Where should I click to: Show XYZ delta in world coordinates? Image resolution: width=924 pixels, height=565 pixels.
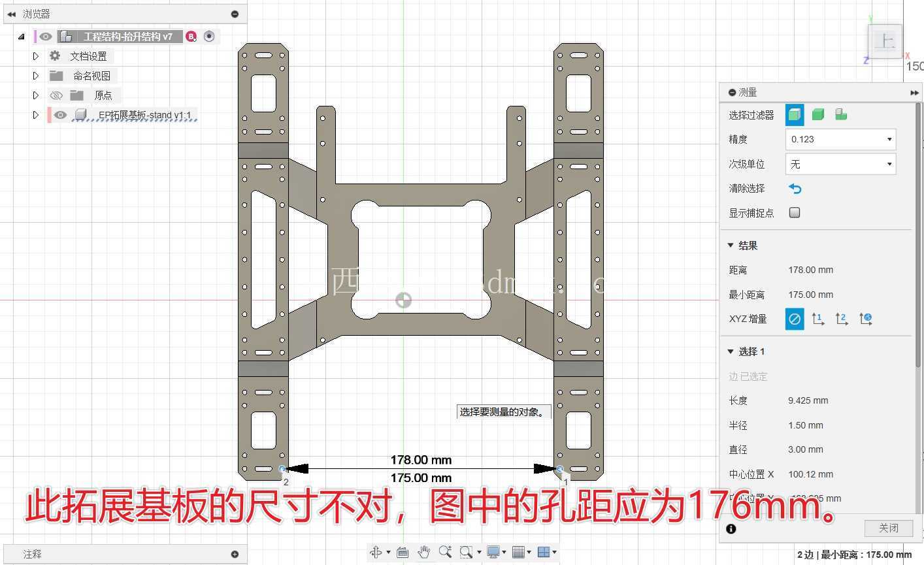click(x=866, y=319)
